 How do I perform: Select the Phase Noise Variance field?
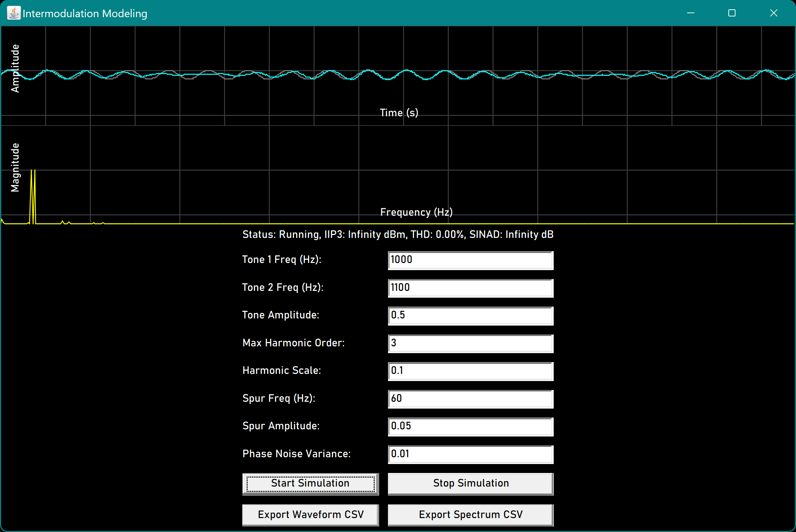click(470, 454)
